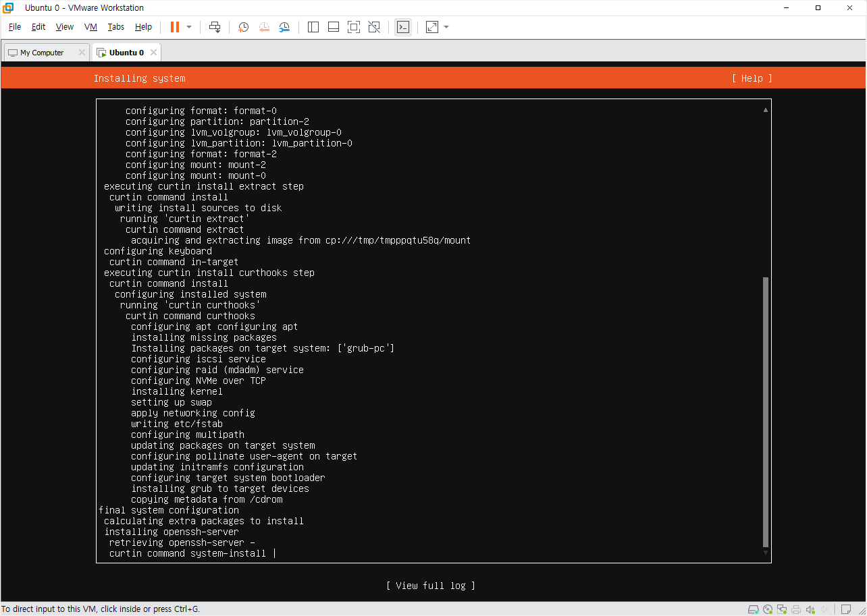Toggle the thumbnail bar view

tap(334, 27)
